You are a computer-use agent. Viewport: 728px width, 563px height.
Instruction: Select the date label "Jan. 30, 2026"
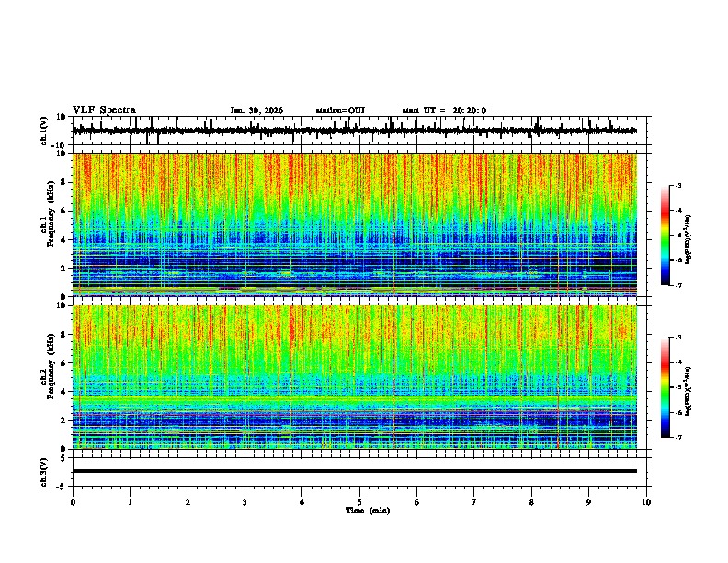[x=256, y=110]
